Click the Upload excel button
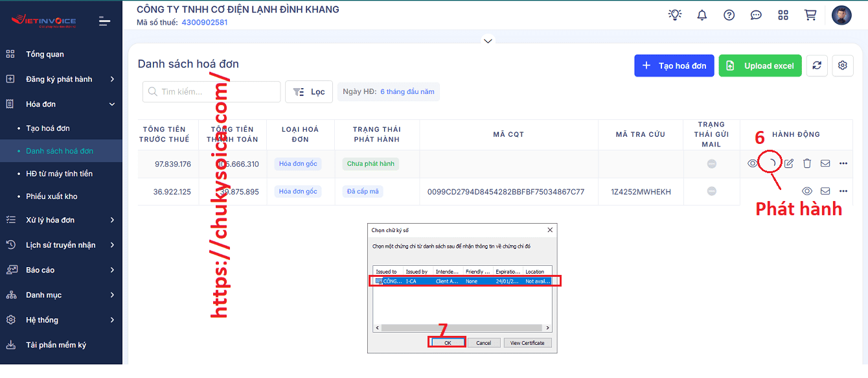 pos(760,65)
